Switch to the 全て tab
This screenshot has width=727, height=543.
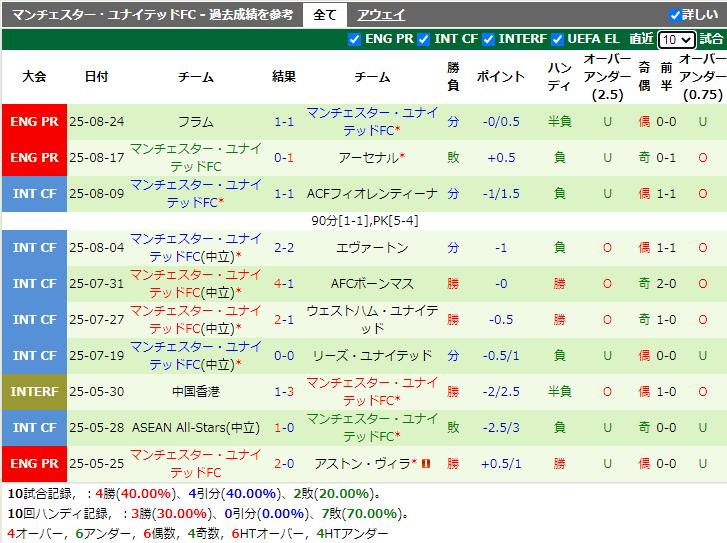click(325, 15)
